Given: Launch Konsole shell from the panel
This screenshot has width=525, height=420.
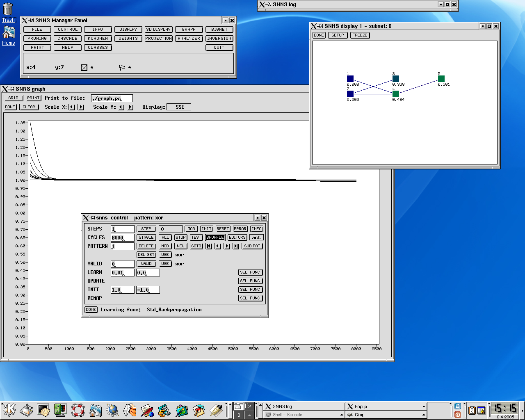Looking at the screenshot, I should pyautogui.click(x=43, y=410).
